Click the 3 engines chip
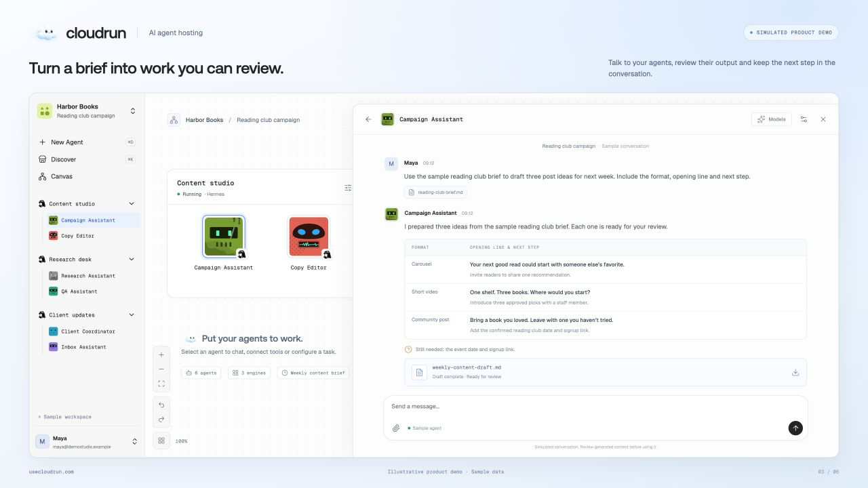Image resolution: width=868 pixels, height=488 pixels. point(249,373)
